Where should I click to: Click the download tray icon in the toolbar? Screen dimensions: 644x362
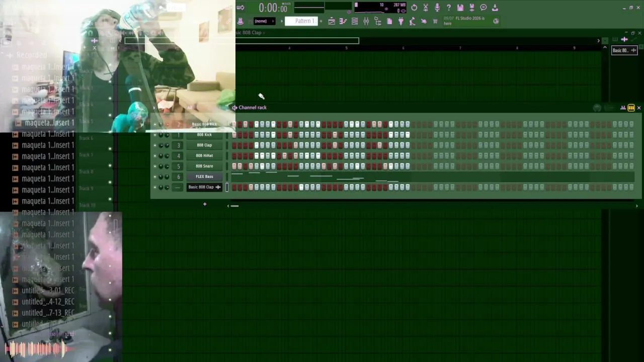tap(495, 8)
